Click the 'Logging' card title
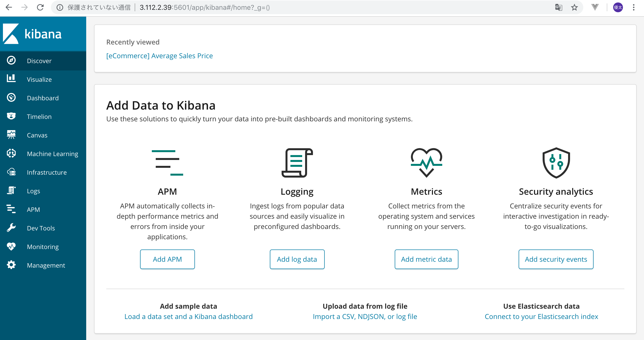Screen dimensions: 644x340 pyautogui.click(x=297, y=192)
